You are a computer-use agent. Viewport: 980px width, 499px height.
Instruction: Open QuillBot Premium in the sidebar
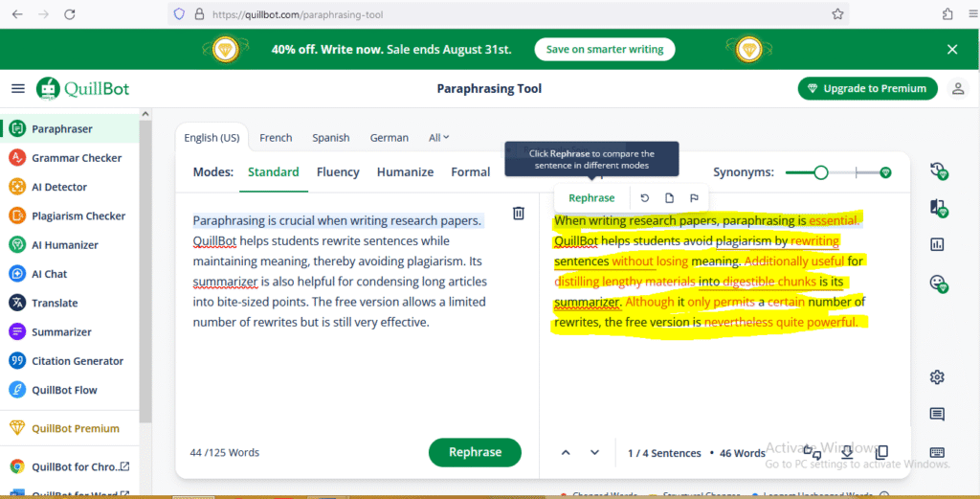70,428
